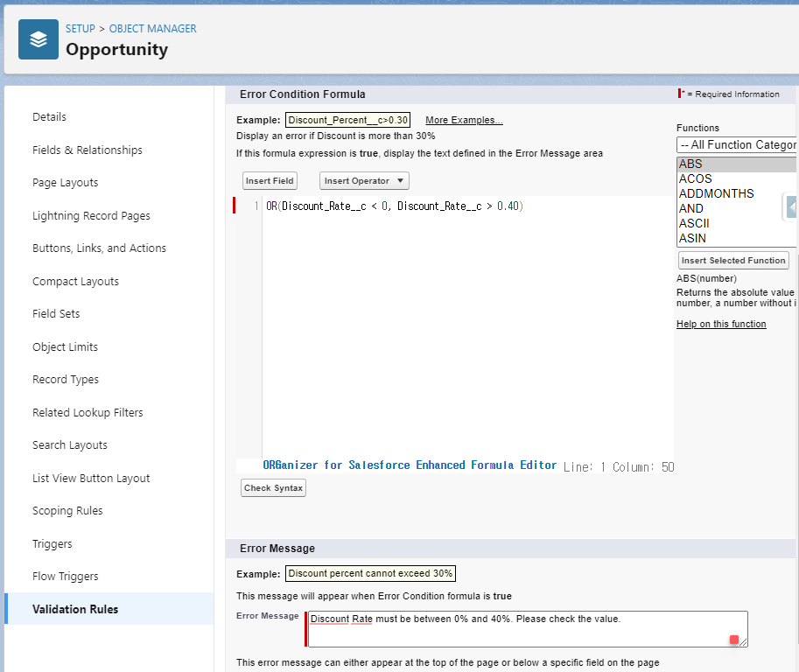Open Page Layouts in sidebar
This screenshot has width=799, height=672.
[x=66, y=182]
